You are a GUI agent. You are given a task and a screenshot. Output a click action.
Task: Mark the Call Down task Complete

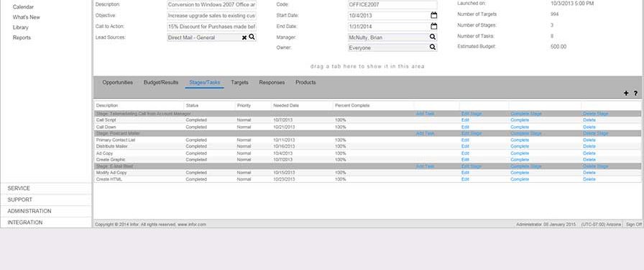[520, 127]
